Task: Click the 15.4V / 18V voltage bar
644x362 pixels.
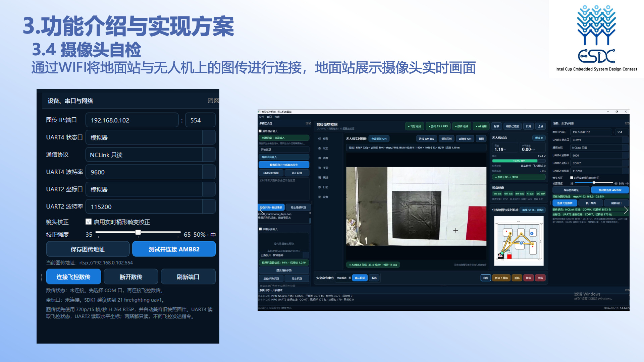Action: coord(519,161)
